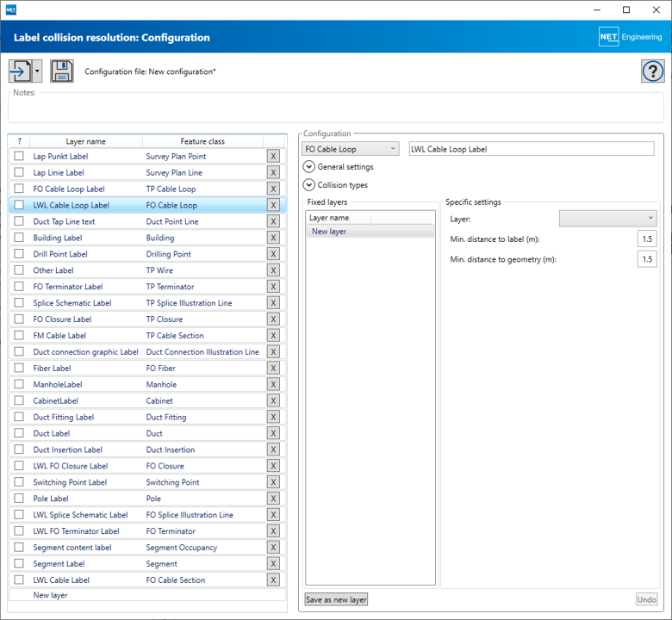Expand General settings section
Viewport: 672px width, 620px height.
tap(309, 166)
